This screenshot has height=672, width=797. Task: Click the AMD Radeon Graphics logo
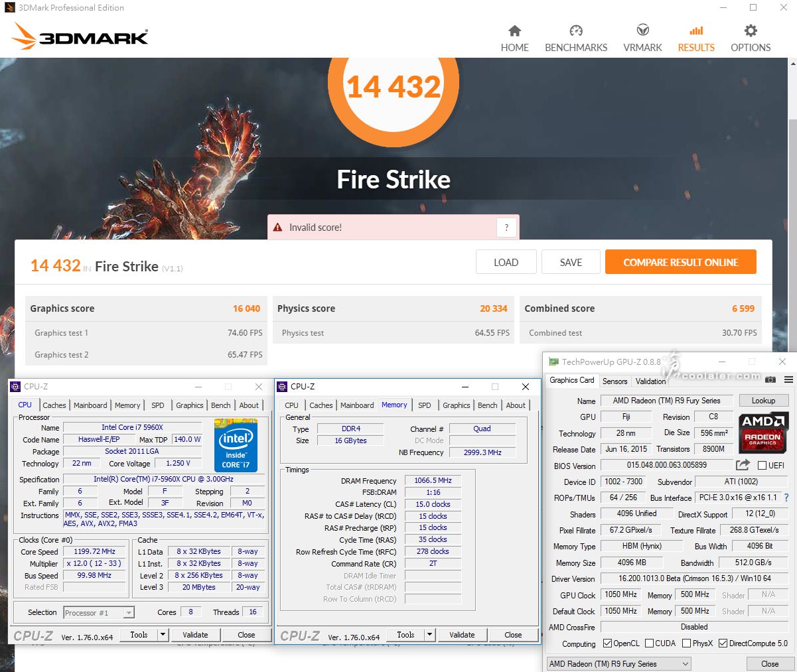point(763,432)
